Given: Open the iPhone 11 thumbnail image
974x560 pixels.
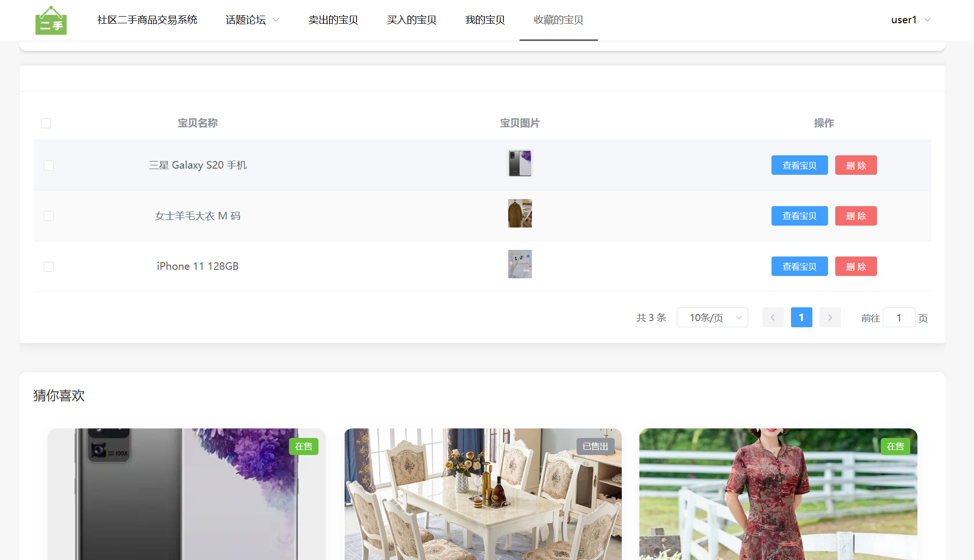Looking at the screenshot, I should tap(520, 264).
